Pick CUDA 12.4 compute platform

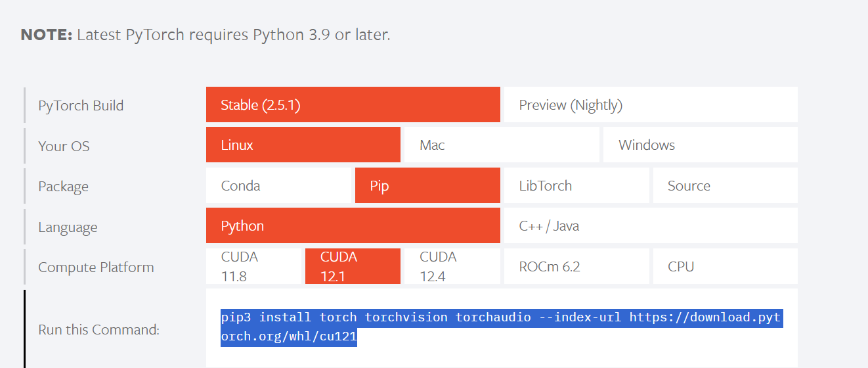tap(451, 266)
